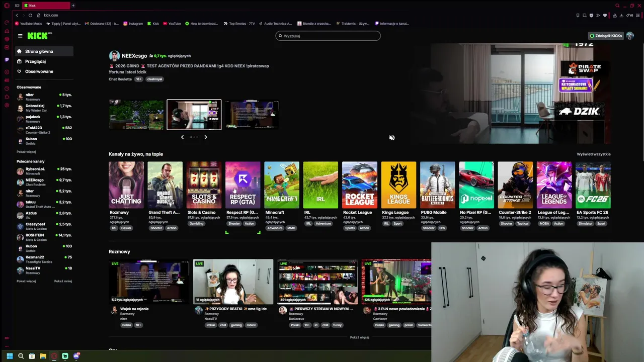Open the IRL category card
The width and height of the screenshot is (644, 362).
coord(320,185)
